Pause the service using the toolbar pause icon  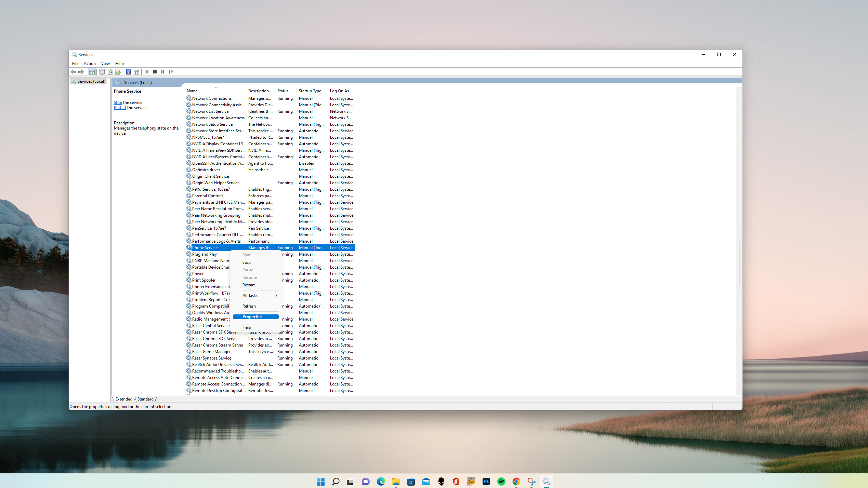163,72
